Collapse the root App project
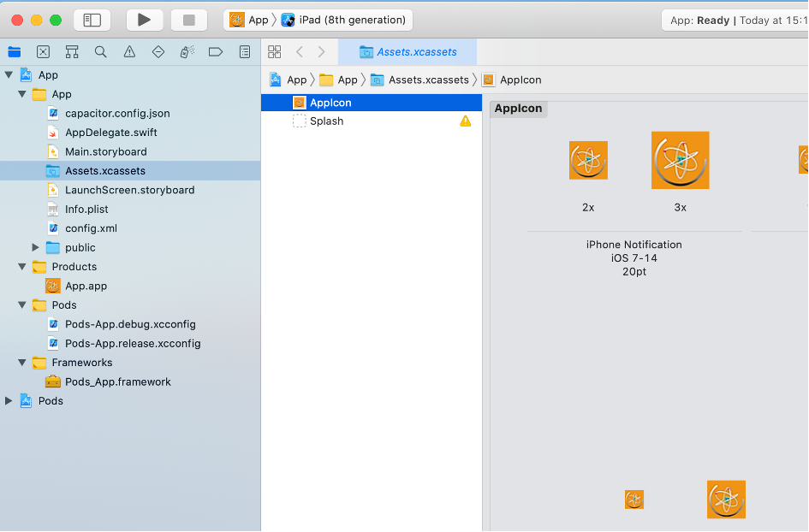Viewport: 809px width, 532px height. click(9, 74)
